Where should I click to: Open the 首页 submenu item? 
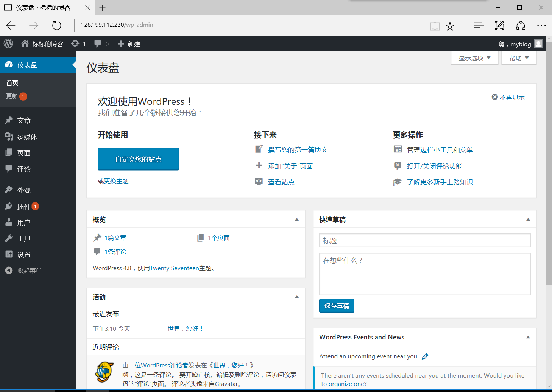tap(12, 83)
